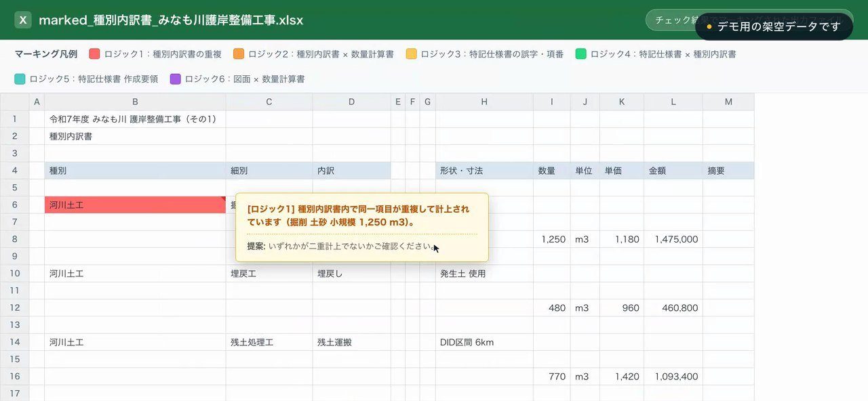The image size is (868, 401).
Task: Click the 内訳 header cell
Action: pyautogui.click(x=351, y=171)
